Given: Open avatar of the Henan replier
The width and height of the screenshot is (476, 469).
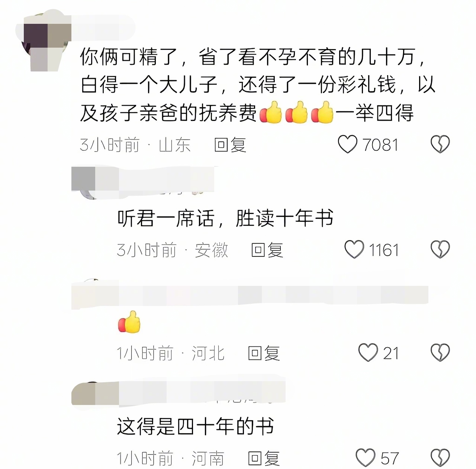Looking at the screenshot, I should tap(90, 395).
